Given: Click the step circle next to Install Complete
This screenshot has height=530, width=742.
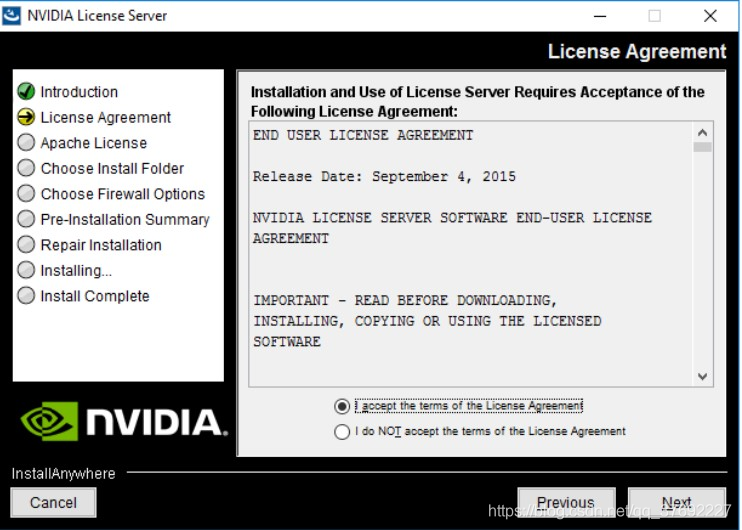Looking at the screenshot, I should point(26,296).
